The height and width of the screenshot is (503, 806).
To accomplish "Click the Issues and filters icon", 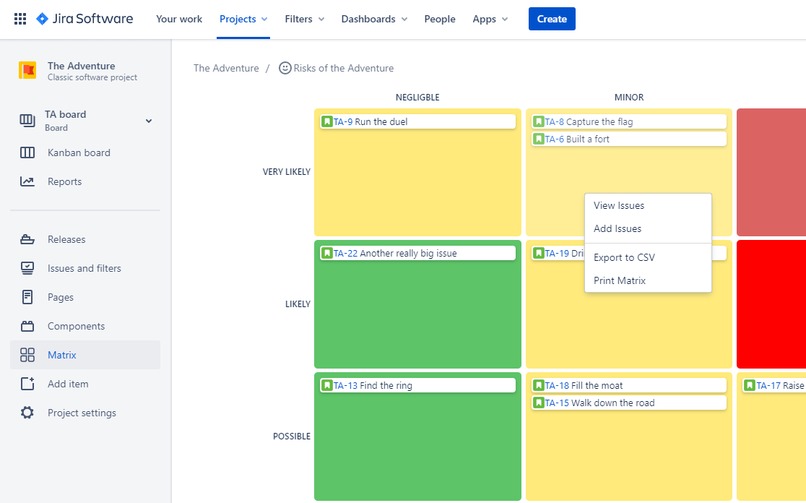I will [x=27, y=268].
